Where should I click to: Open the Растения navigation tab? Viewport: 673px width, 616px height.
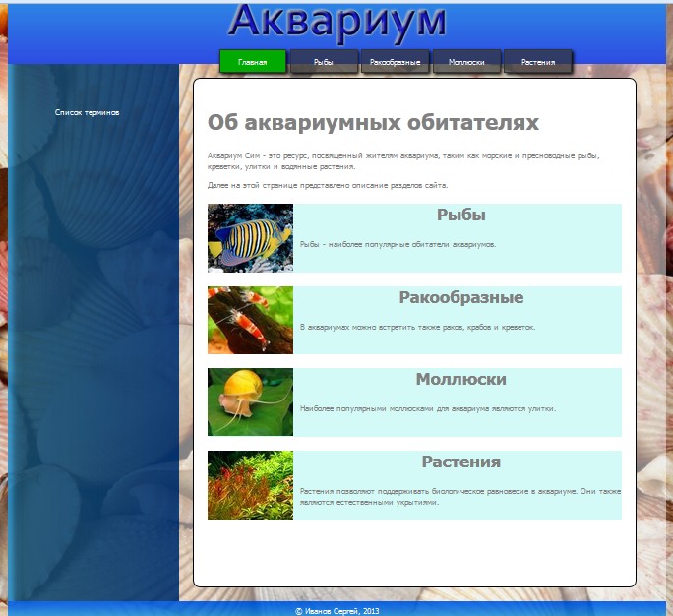pyautogui.click(x=538, y=62)
